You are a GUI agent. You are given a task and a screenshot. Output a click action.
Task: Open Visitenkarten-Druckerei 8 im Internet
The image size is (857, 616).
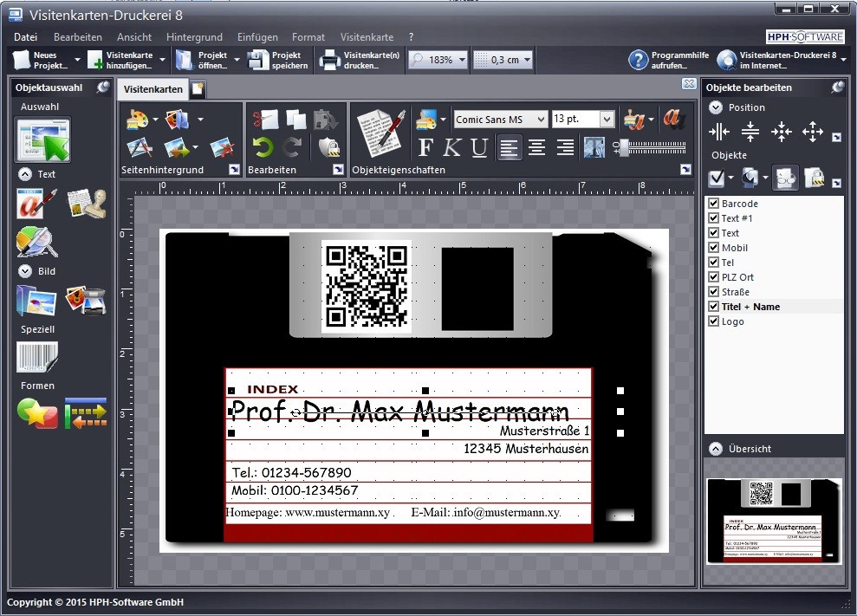tap(776, 60)
